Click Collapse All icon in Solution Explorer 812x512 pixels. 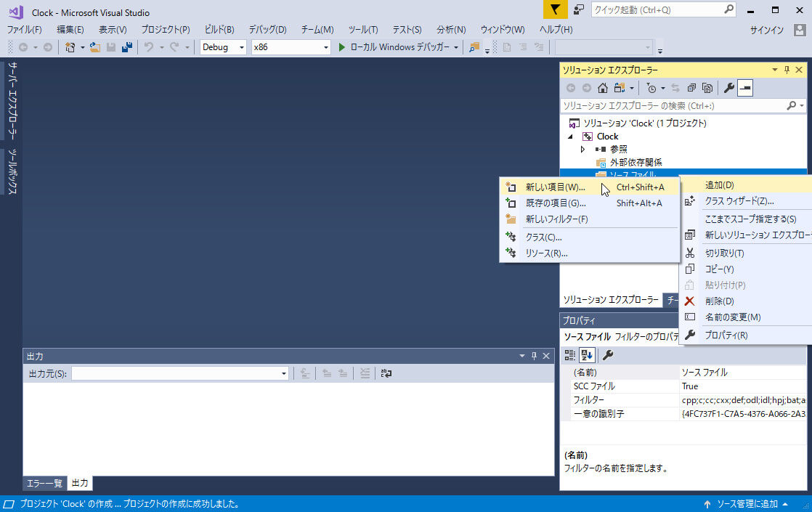pos(691,88)
